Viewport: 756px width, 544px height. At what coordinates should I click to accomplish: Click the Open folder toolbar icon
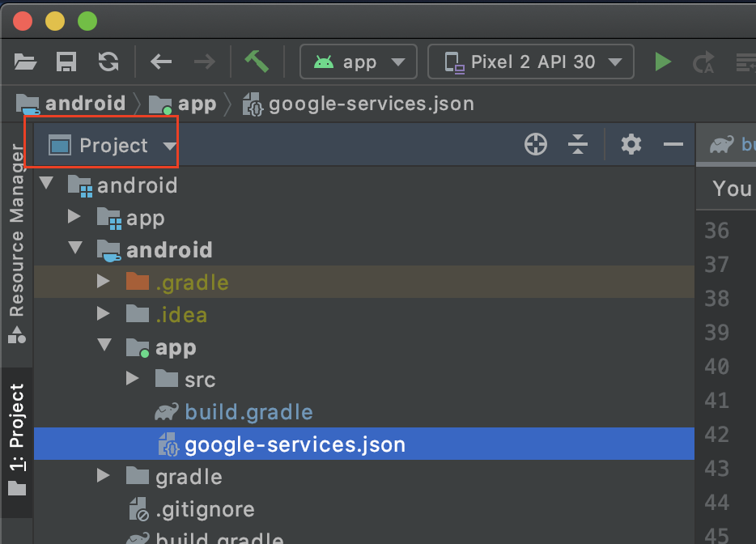25,62
